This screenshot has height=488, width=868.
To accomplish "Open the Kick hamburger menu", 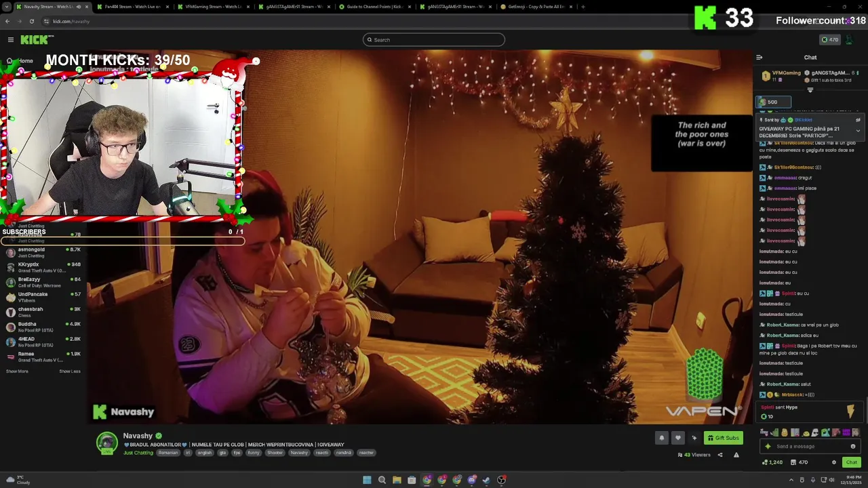I will pyautogui.click(x=10, y=40).
